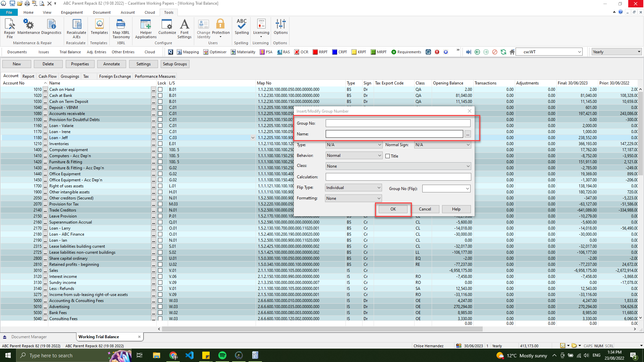Open Licensing options
The height and width of the screenshot is (362, 644).
click(x=261, y=28)
